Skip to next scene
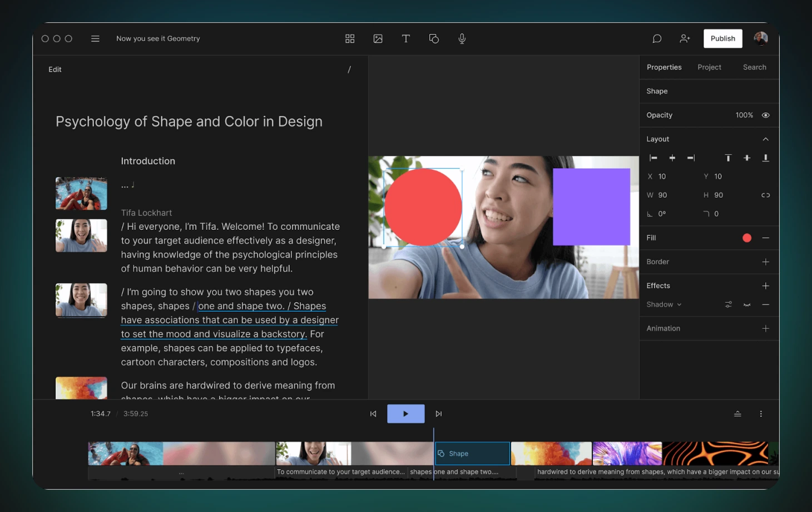This screenshot has height=512, width=812. (x=439, y=414)
